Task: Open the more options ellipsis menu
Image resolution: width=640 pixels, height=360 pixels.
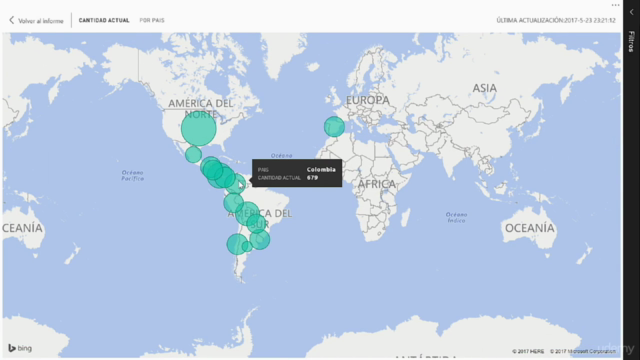Action: 616,5
